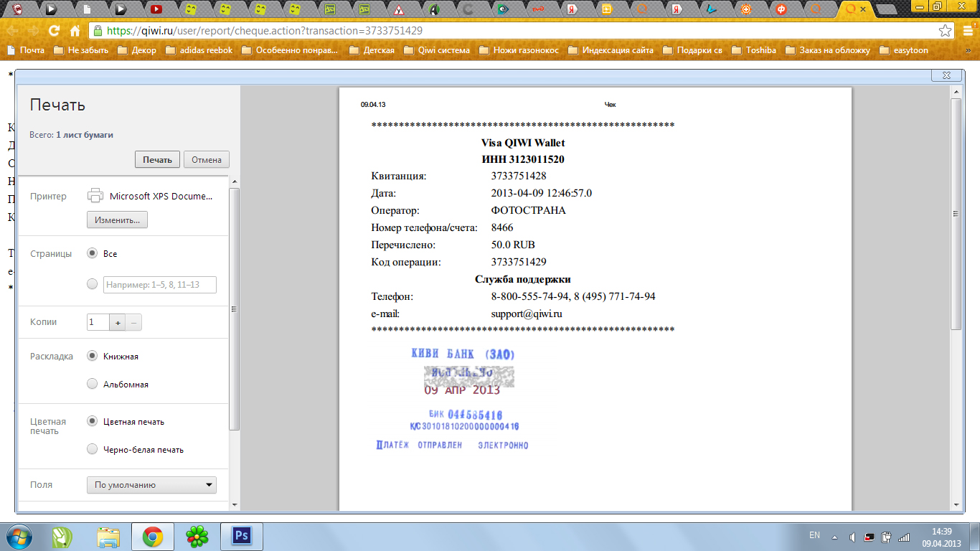Click the print preview vertical scrollbar

click(956, 214)
